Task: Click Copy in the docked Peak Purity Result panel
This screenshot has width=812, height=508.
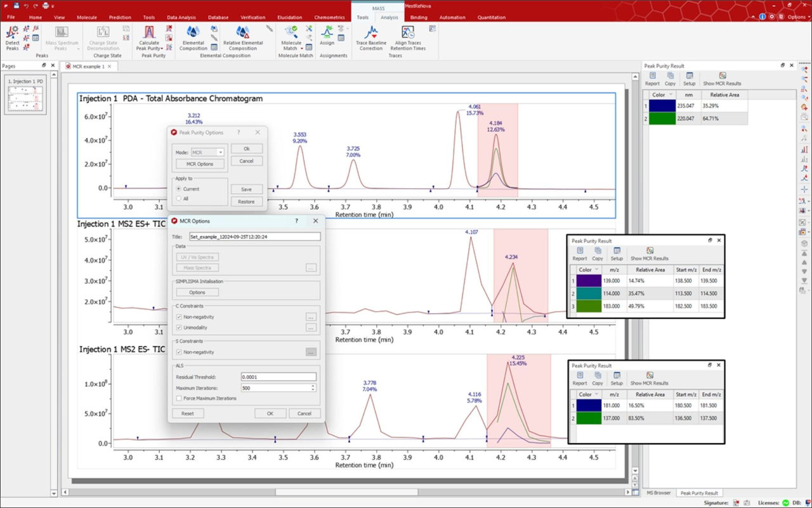Action: pyautogui.click(x=671, y=79)
